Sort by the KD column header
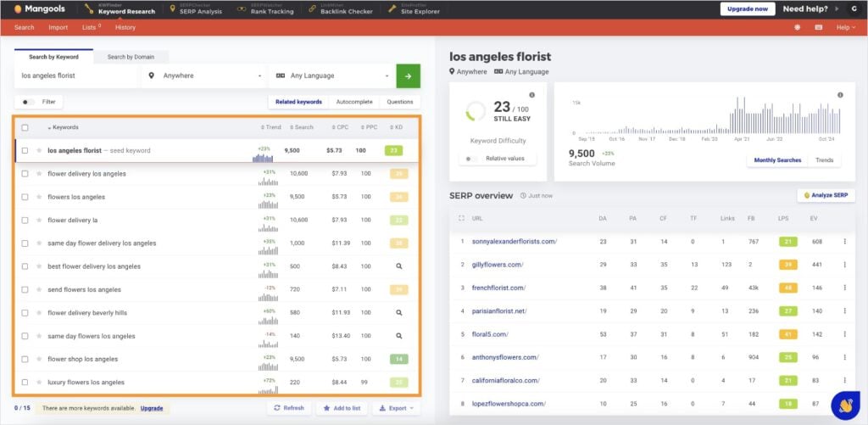Screen dimensions: 868x425 click(x=397, y=127)
